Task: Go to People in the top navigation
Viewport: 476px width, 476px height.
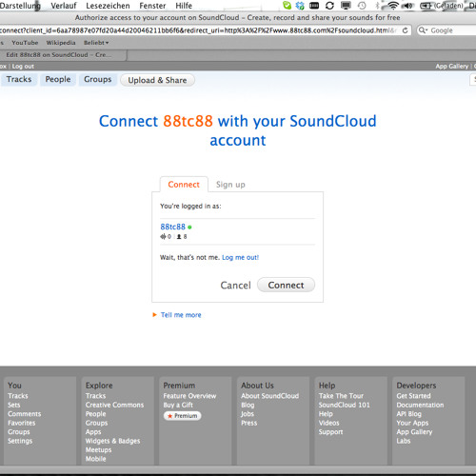Action: click(58, 79)
